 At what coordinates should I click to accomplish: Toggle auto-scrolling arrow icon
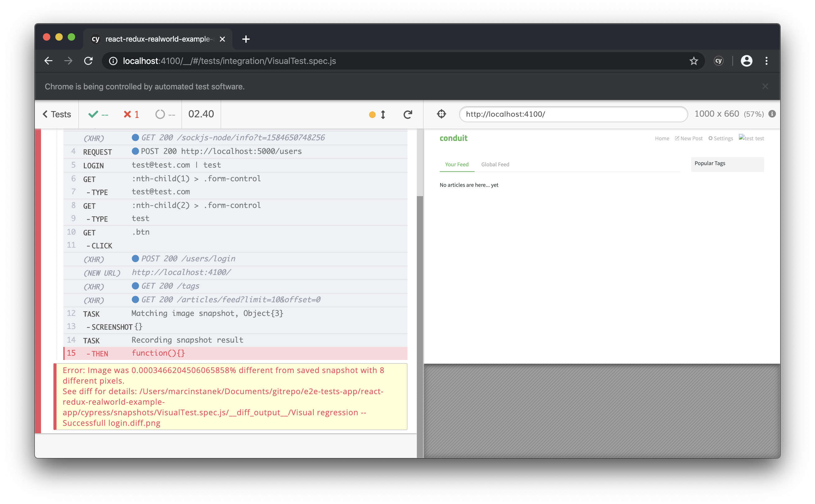point(383,114)
